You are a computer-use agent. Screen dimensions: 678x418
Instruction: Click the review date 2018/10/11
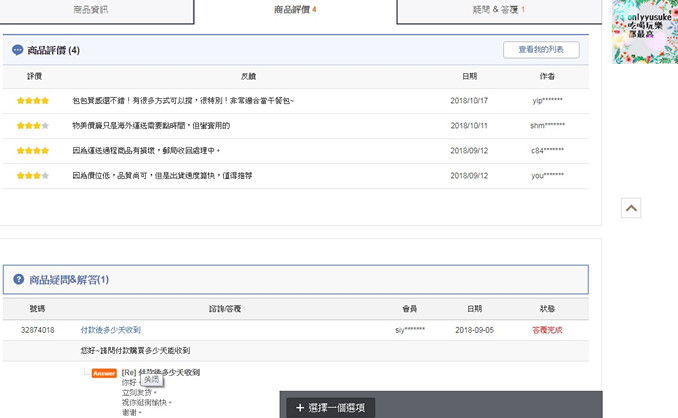point(469,126)
